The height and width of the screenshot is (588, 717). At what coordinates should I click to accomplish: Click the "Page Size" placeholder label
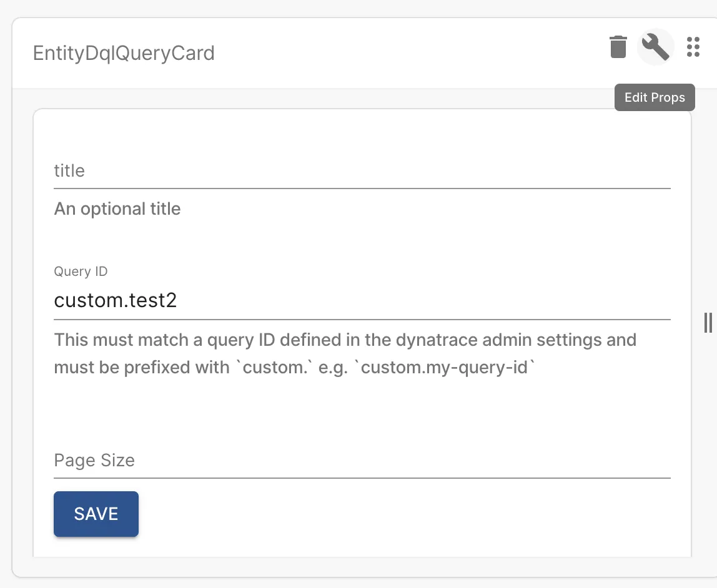pos(94,461)
